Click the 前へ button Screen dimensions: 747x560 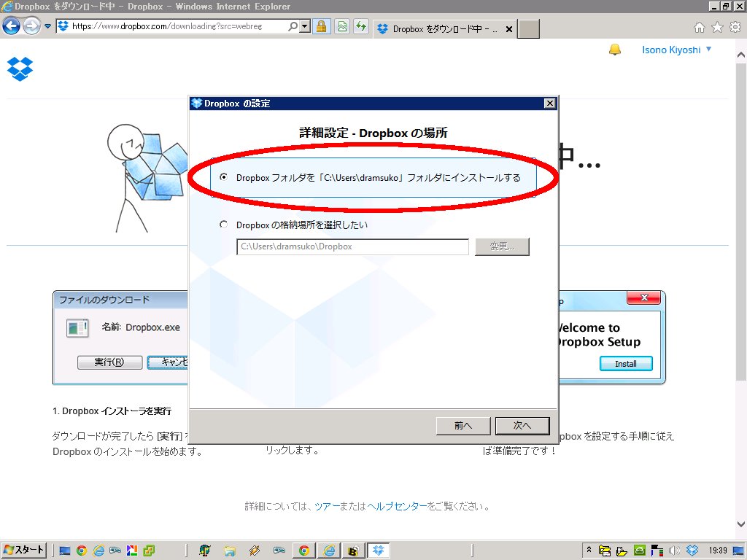click(463, 426)
